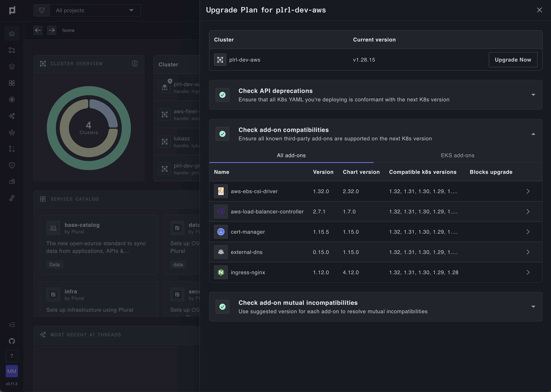Toggle the Check add-on compatibilities checkmark

(x=222, y=133)
